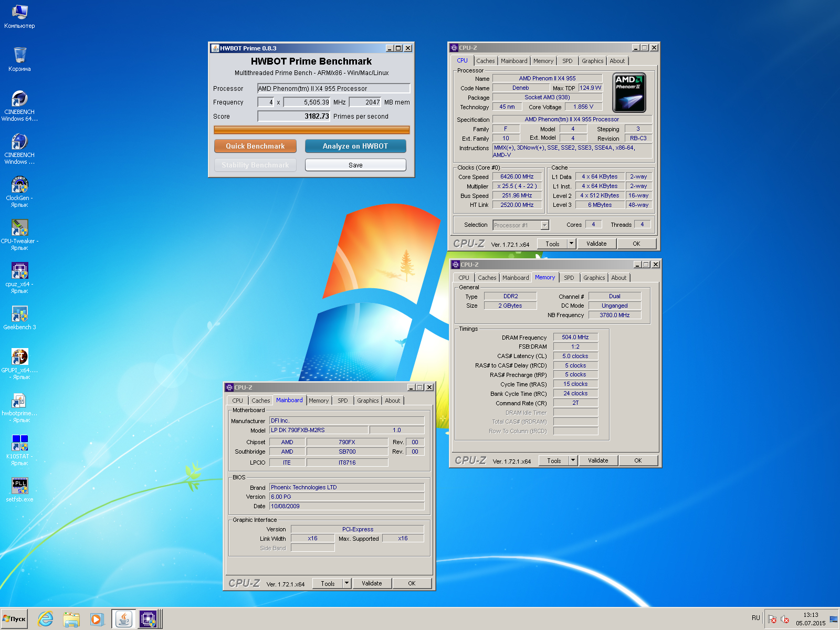This screenshot has height=630, width=840.
Task: Click the 5,505.39 MHz frequency field
Action: point(307,102)
